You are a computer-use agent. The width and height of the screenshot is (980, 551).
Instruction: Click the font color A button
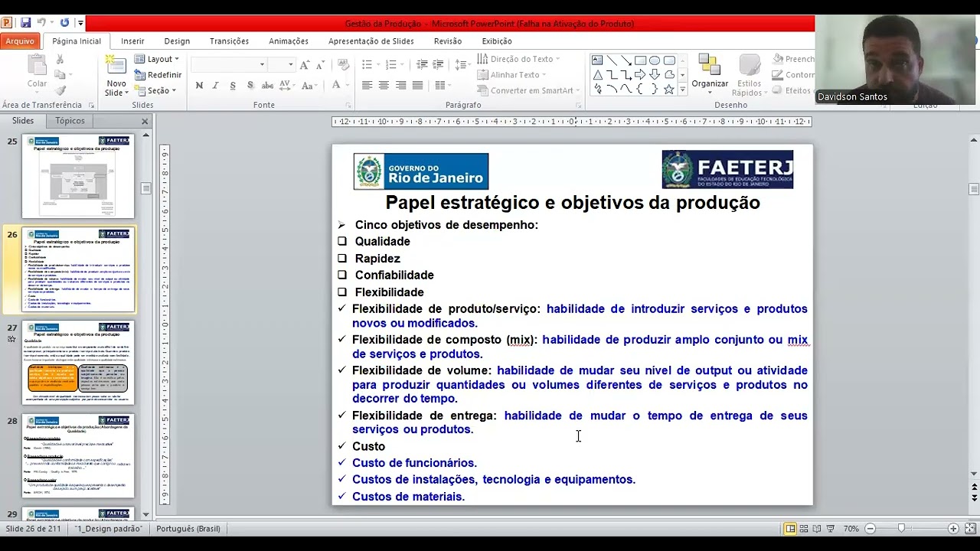click(338, 85)
